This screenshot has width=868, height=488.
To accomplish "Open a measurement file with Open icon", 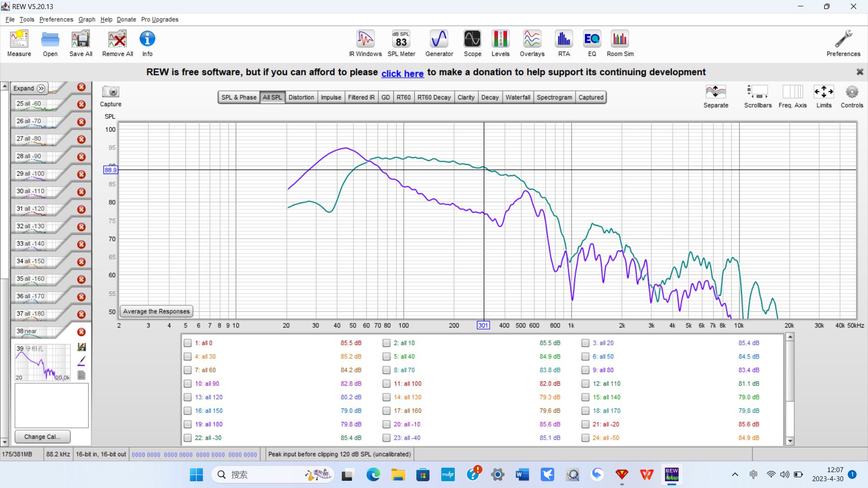I will [x=50, y=43].
